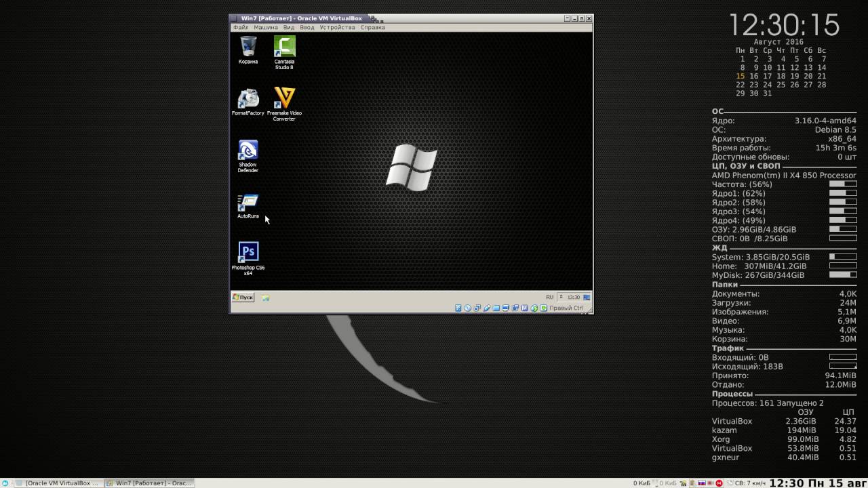
Task: Click the AMD Phenom processor name text
Action: click(784, 175)
